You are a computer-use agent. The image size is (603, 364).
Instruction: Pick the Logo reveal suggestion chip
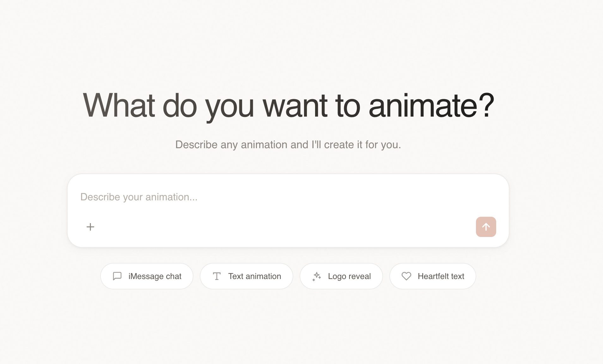(x=341, y=276)
